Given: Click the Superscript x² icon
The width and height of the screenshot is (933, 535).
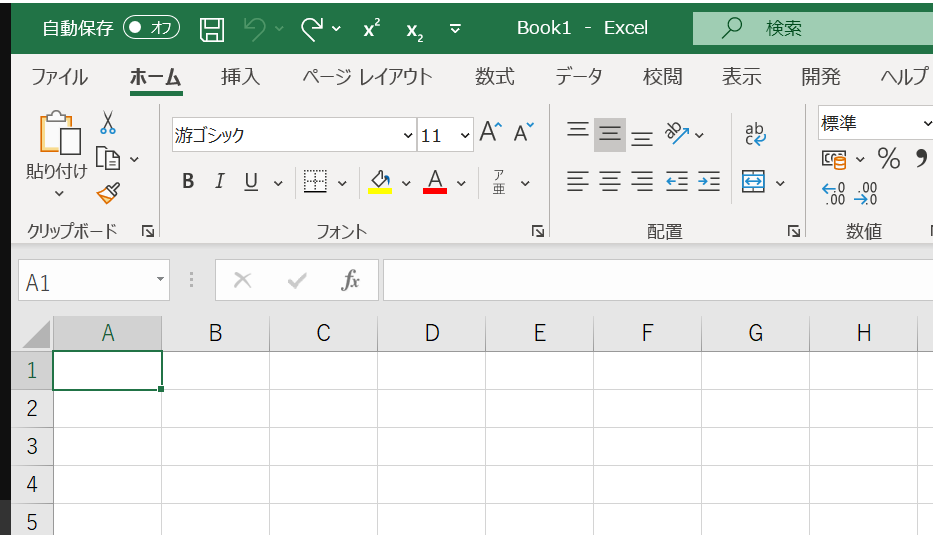Looking at the screenshot, I should tap(371, 29).
